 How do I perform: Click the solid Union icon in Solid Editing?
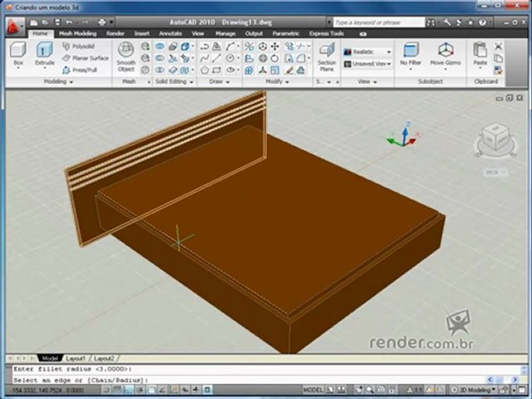tap(160, 46)
